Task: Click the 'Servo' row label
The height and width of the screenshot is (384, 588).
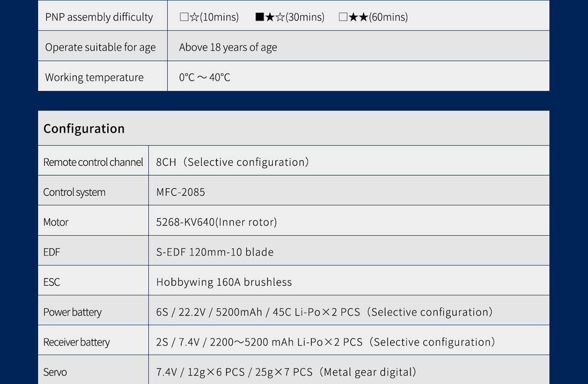Action: (x=55, y=372)
